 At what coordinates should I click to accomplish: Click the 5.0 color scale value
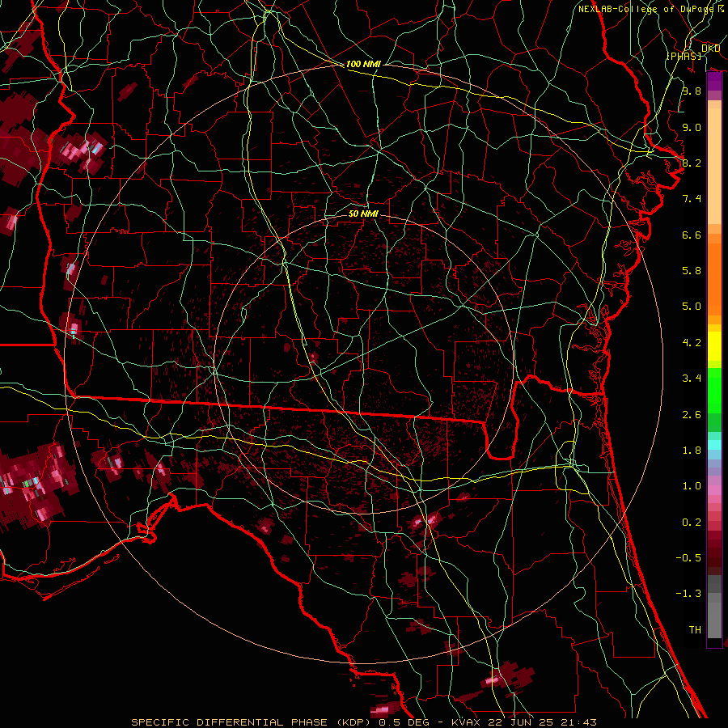[692, 307]
